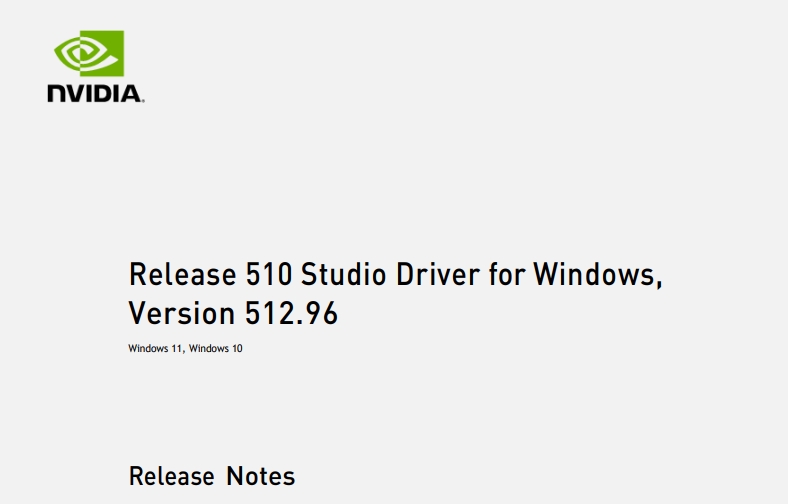
Task: Click "Release" at the start of the main title
Action: pos(182,274)
